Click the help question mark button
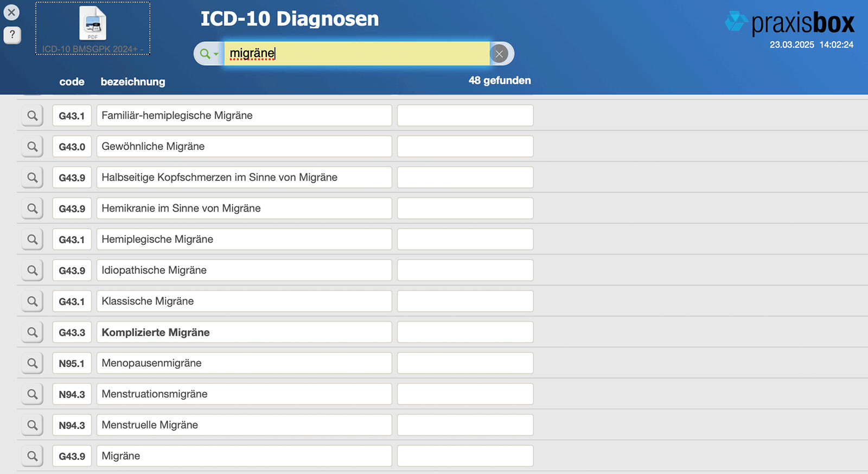Screen dimensions: 868x474 pyautogui.click(x=12, y=35)
